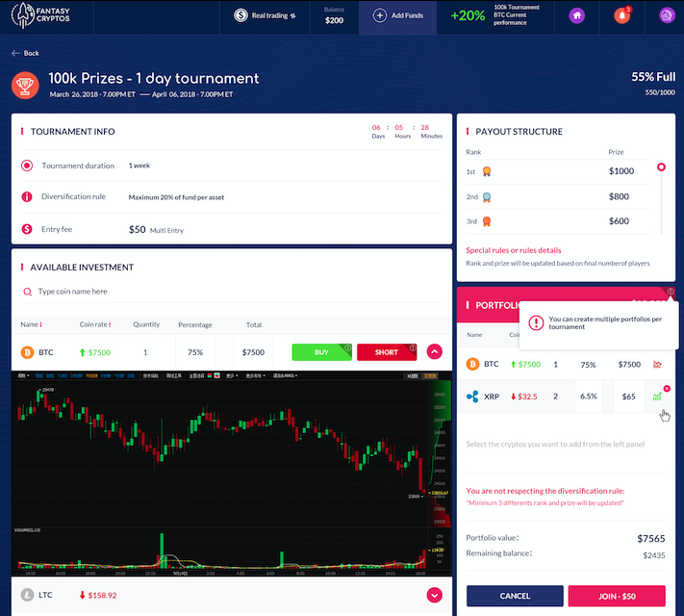The height and width of the screenshot is (616, 684).
Task: Click the plus circle icon for Add Funds
Action: coord(379,15)
